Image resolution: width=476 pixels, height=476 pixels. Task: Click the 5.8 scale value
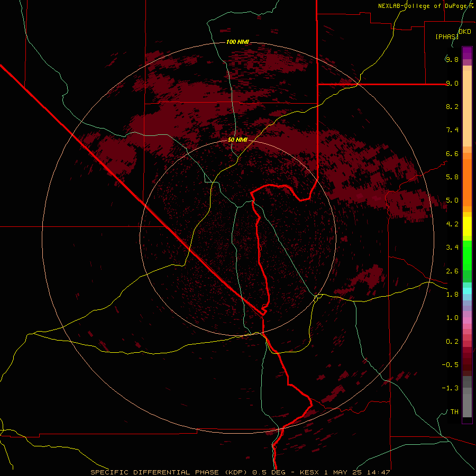coord(452,177)
